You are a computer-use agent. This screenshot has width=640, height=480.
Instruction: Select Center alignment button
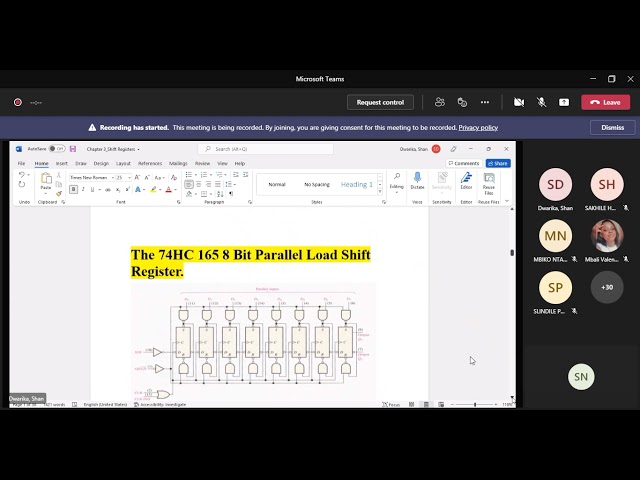coord(198,184)
